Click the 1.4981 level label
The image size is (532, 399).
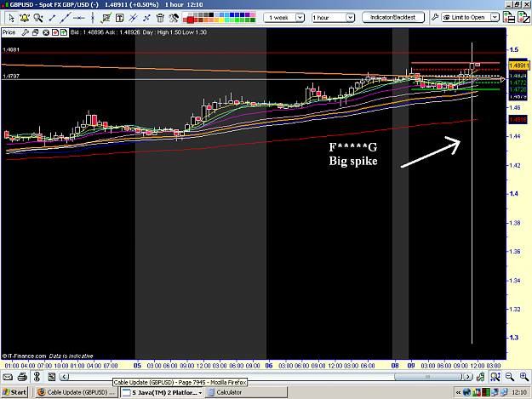[x=11, y=50]
